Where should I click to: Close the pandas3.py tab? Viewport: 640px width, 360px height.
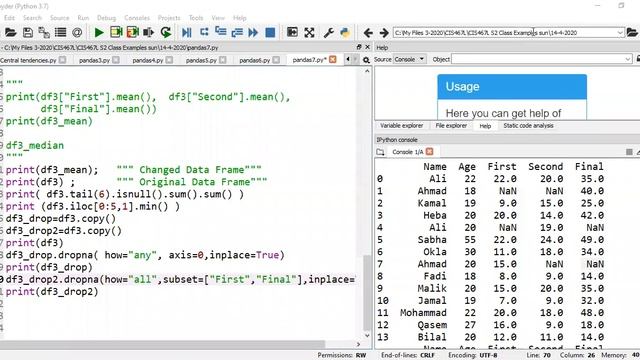pos(116,60)
